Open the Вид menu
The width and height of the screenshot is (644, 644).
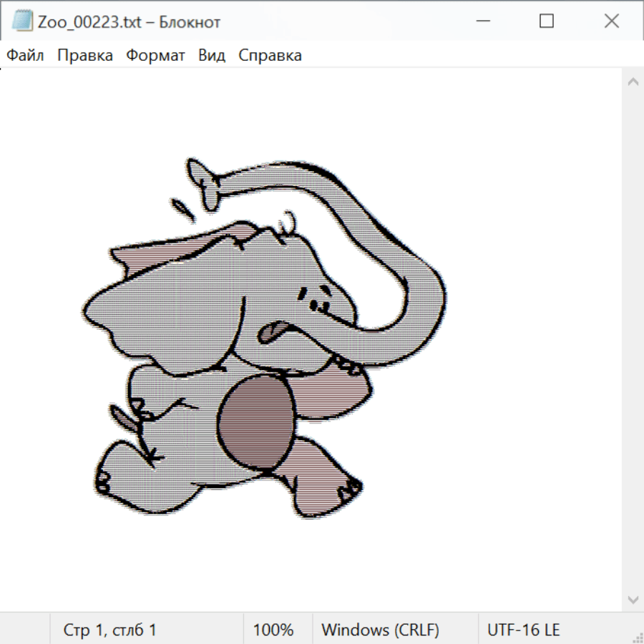(x=212, y=56)
